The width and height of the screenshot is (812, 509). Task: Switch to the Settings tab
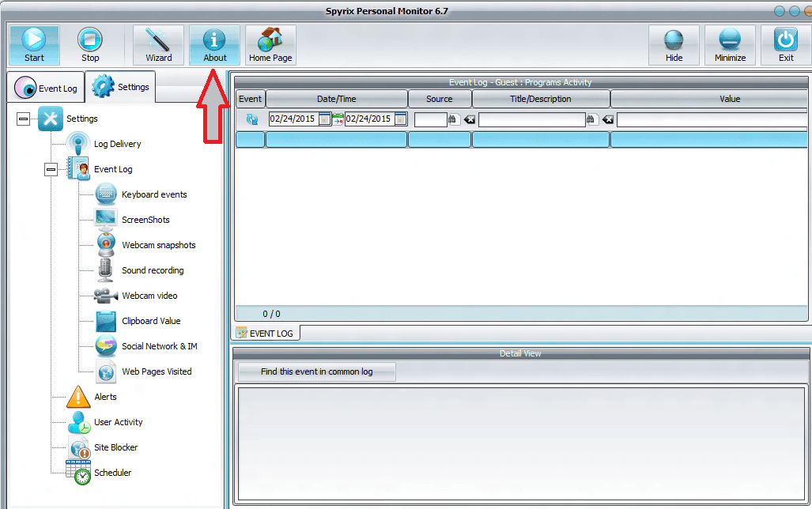(x=121, y=86)
